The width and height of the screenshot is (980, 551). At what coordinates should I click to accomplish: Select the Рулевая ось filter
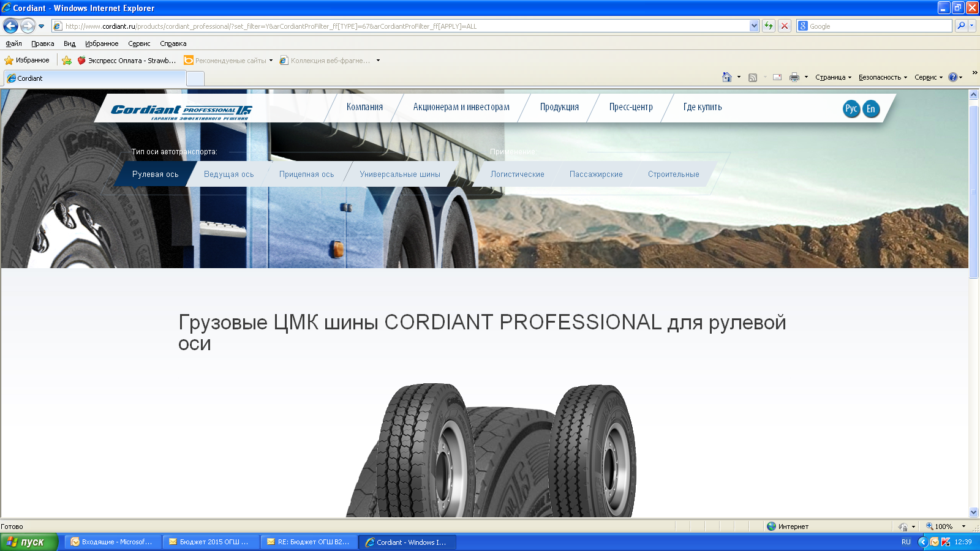click(156, 174)
